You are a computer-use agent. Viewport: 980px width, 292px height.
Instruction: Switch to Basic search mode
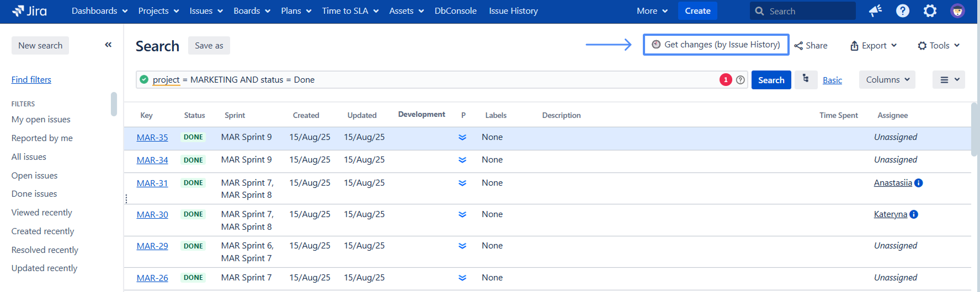tap(832, 80)
